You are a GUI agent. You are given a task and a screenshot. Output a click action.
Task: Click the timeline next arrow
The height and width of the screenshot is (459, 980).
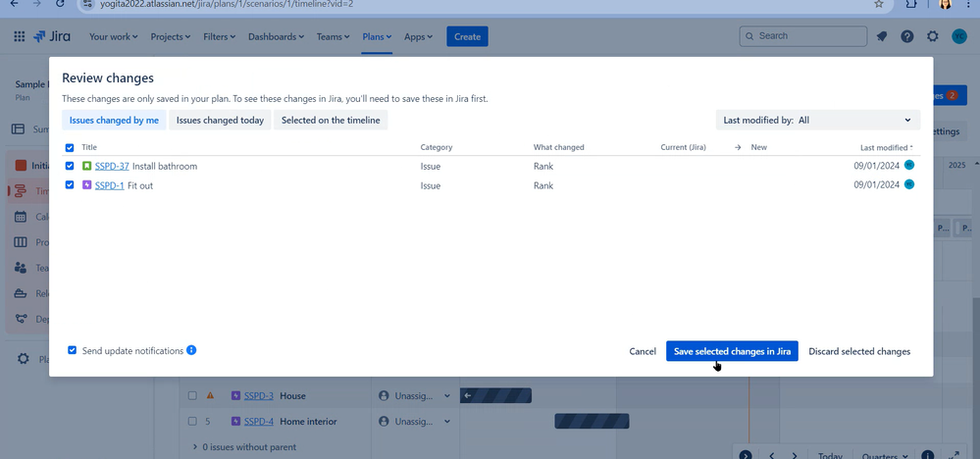point(795,456)
